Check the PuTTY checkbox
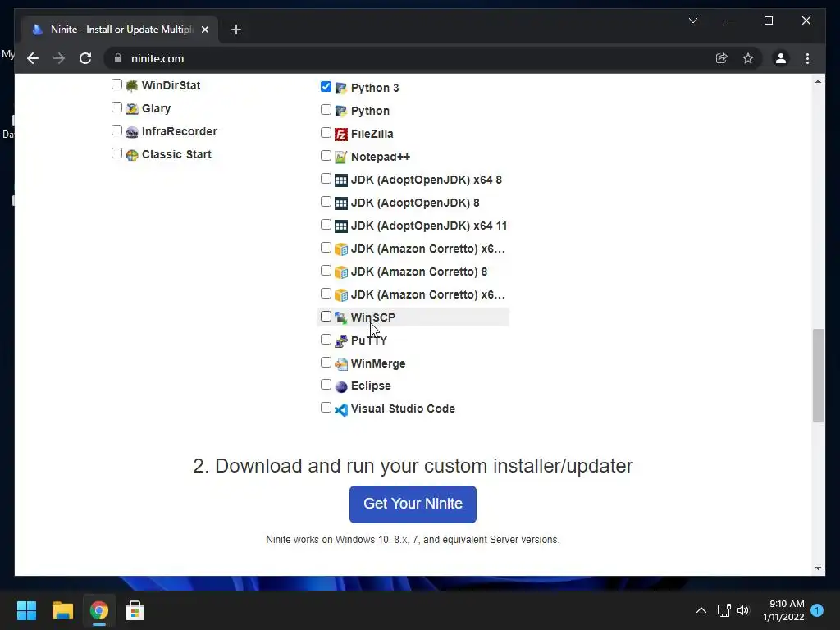 tap(326, 339)
